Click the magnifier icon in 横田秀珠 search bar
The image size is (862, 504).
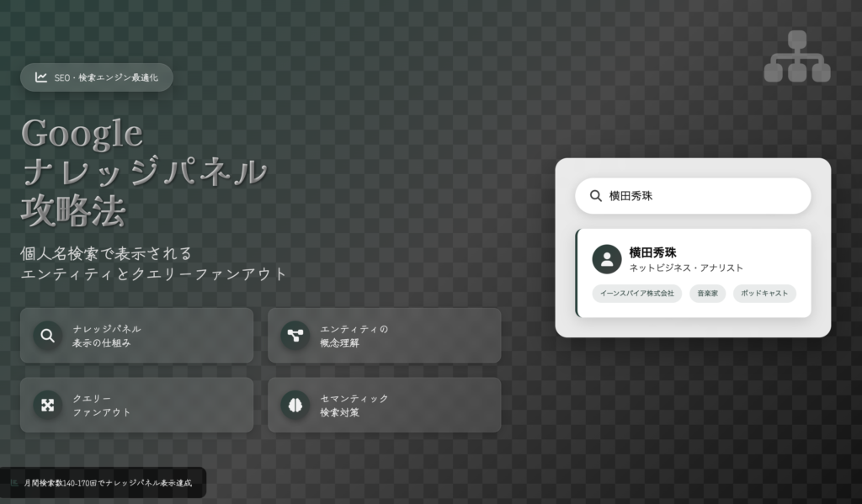(596, 196)
